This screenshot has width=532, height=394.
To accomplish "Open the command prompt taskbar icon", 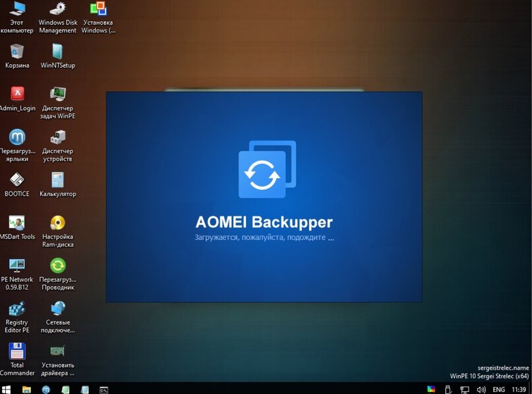I will (x=103, y=389).
